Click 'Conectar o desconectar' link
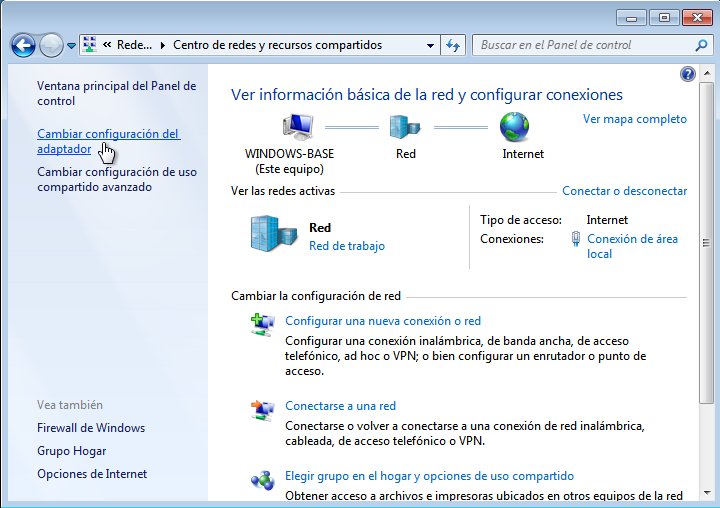The width and height of the screenshot is (720, 508). pyautogui.click(x=624, y=191)
